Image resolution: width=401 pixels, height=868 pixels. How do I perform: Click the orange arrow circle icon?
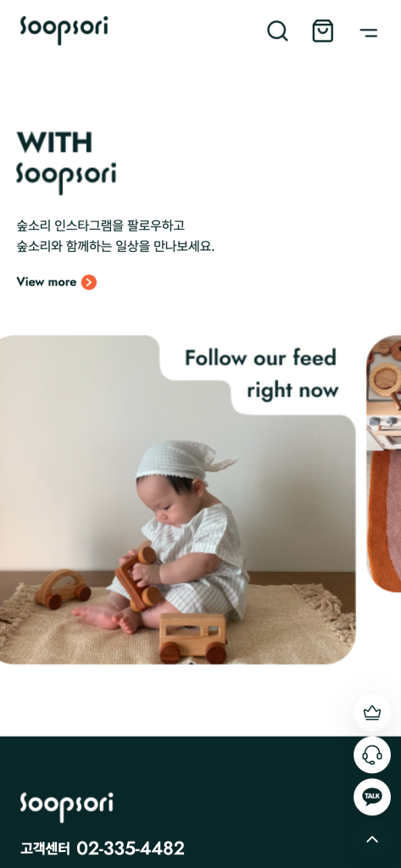click(89, 282)
